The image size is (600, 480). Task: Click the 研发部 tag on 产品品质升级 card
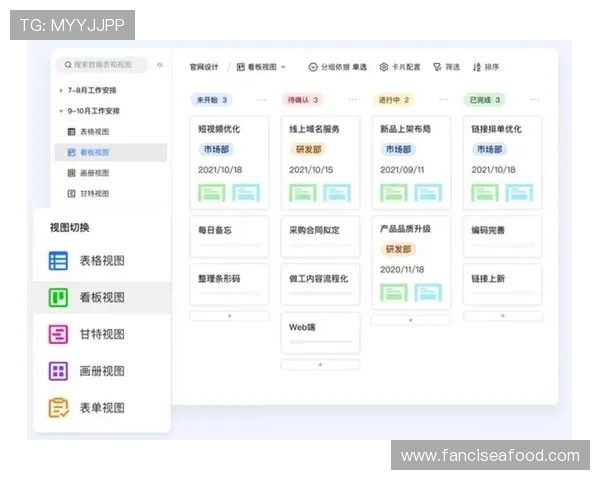pyautogui.click(x=398, y=249)
